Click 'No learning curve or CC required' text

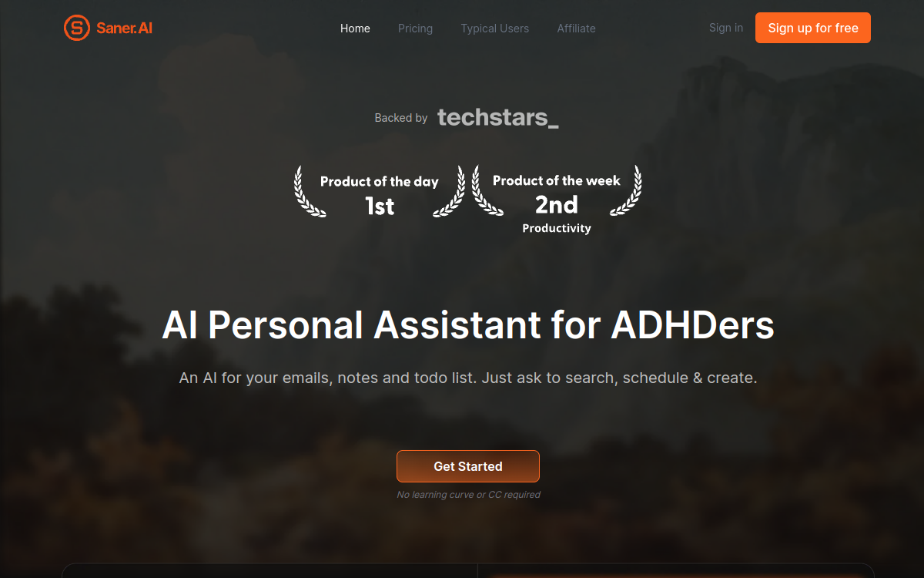click(x=468, y=495)
